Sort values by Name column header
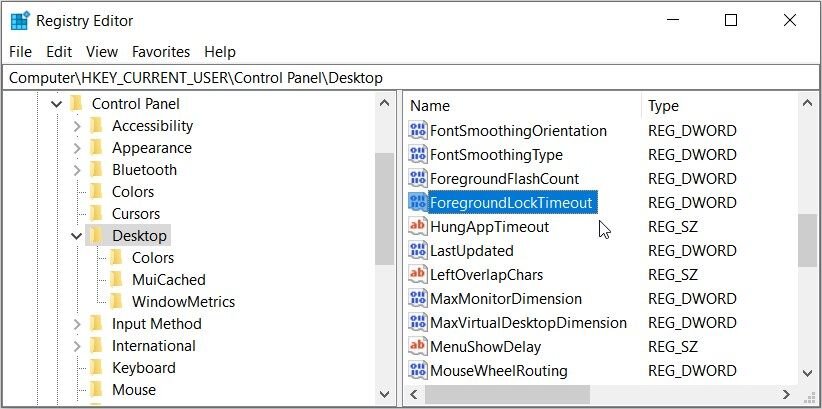This screenshot has width=822, height=409. click(524, 105)
